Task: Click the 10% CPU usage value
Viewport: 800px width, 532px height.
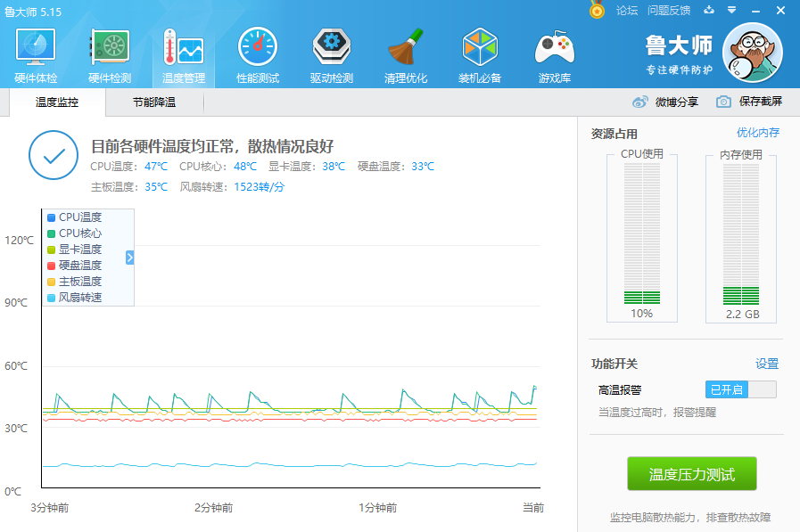Action: (x=641, y=314)
